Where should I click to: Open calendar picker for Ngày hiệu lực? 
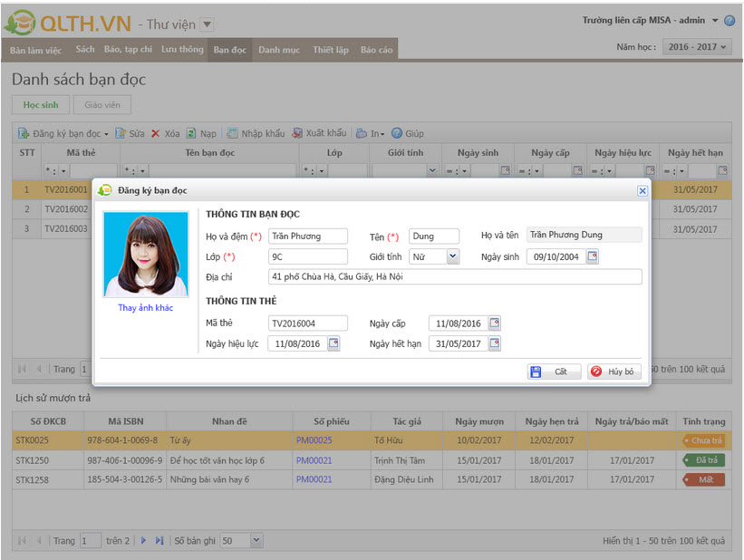tap(333, 343)
